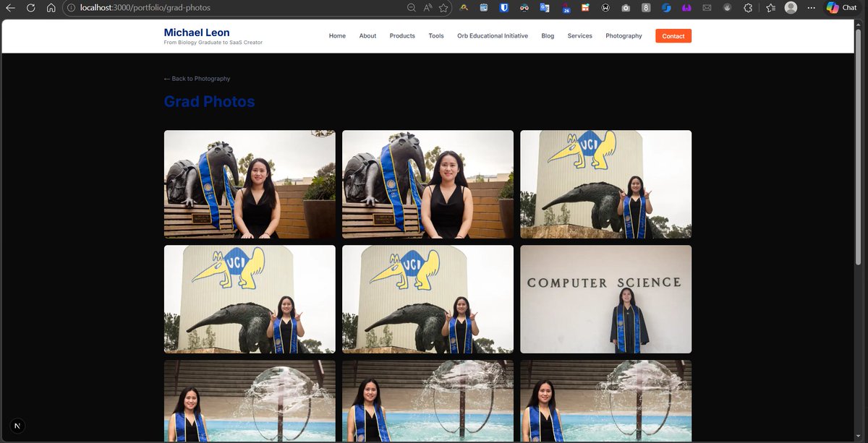Open first top-row anteater statue photo

point(250,184)
